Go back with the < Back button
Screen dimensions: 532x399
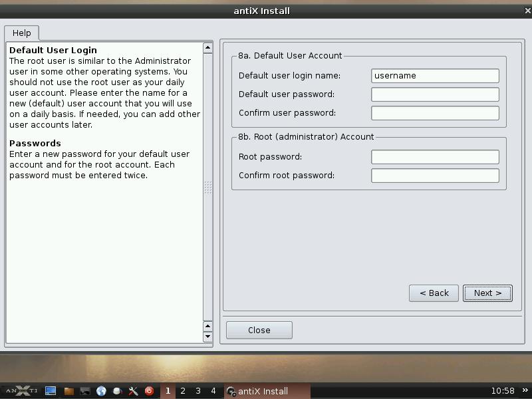tap(434, 293)
